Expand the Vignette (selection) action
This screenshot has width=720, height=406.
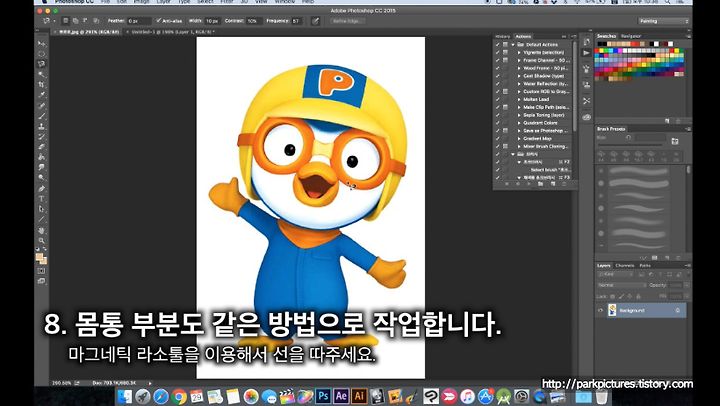point(519,52)
